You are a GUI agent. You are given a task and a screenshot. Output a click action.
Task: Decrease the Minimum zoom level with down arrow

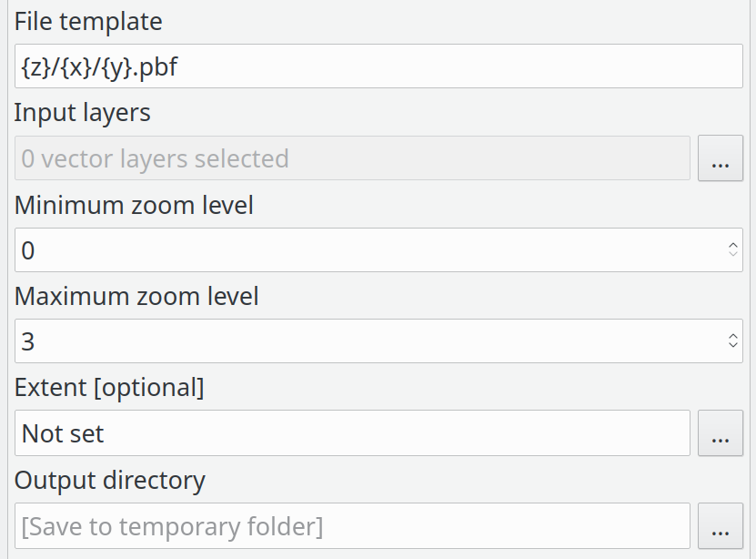(733, 255)
